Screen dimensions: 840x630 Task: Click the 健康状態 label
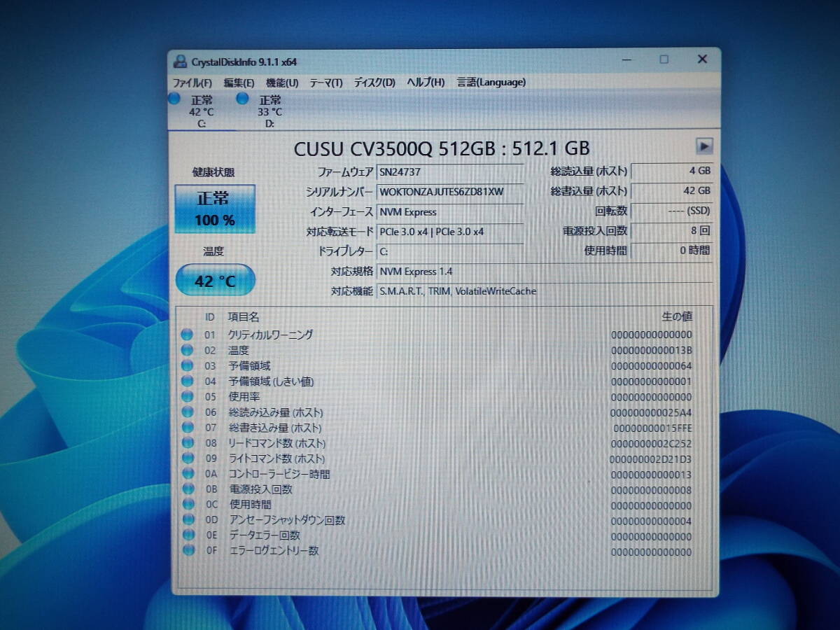[213, 172]
